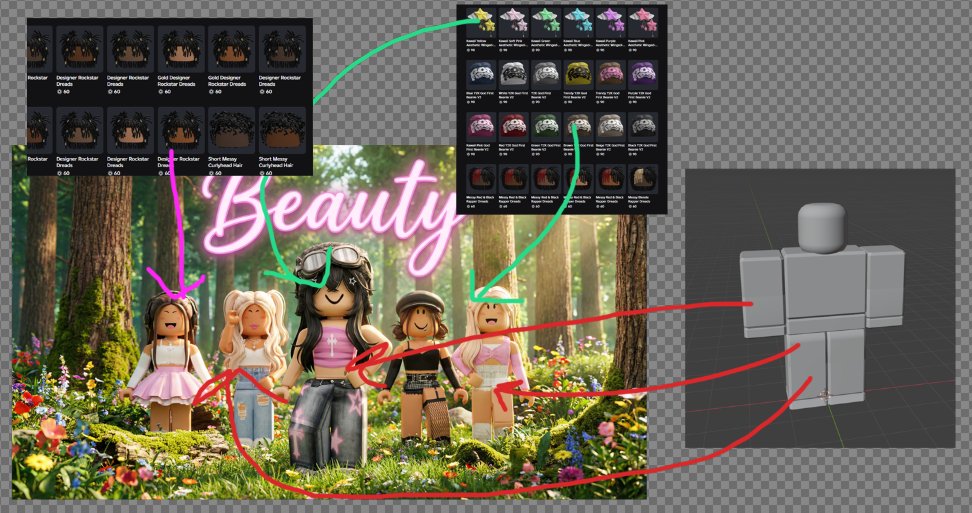Click the 'Kawaii Blue Aesthetic Winged' item name
Viewport: 972px width, 513px height.
[578, 42]
